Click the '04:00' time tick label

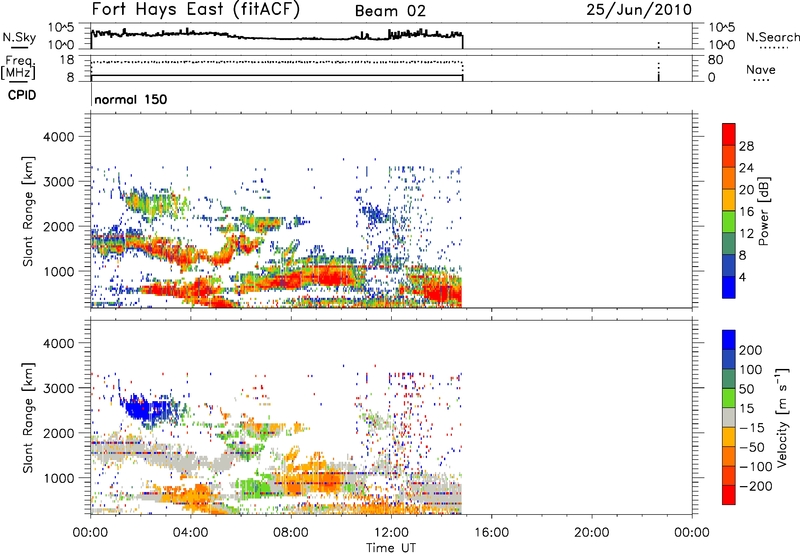[x=191, y=533]
